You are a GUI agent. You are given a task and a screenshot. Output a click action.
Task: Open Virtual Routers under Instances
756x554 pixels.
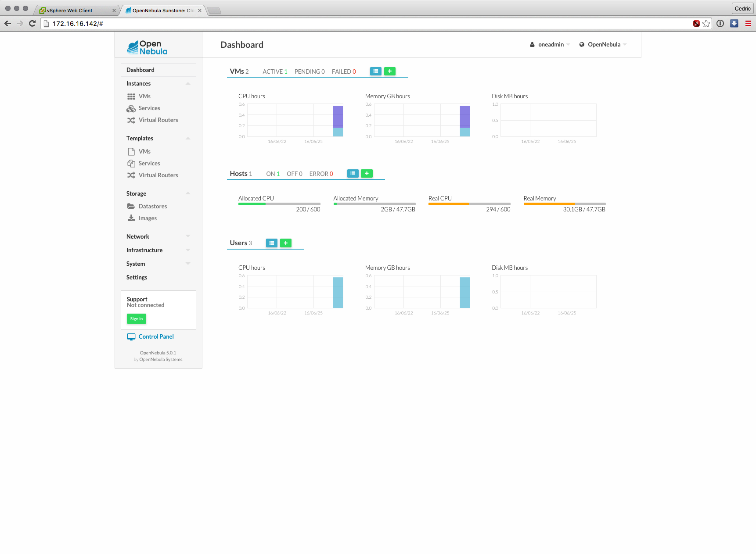(x=158, y=120)
